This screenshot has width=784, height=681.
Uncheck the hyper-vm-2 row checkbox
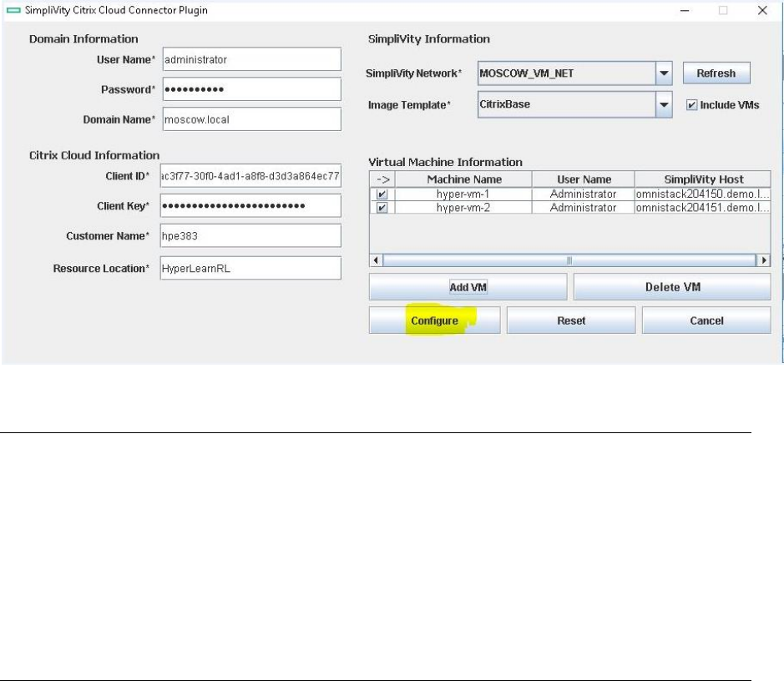click(382, 207)
